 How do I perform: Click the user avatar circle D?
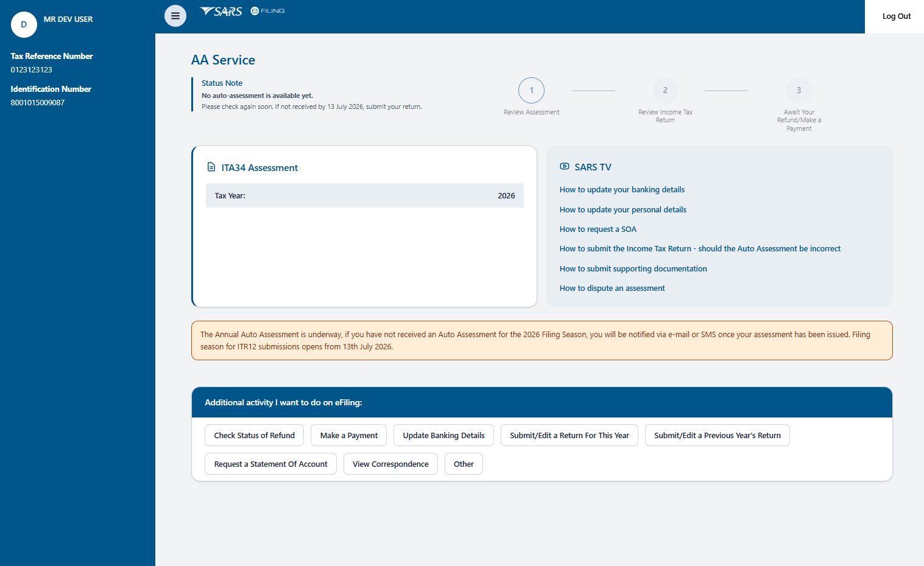click(x=24, y=24)
